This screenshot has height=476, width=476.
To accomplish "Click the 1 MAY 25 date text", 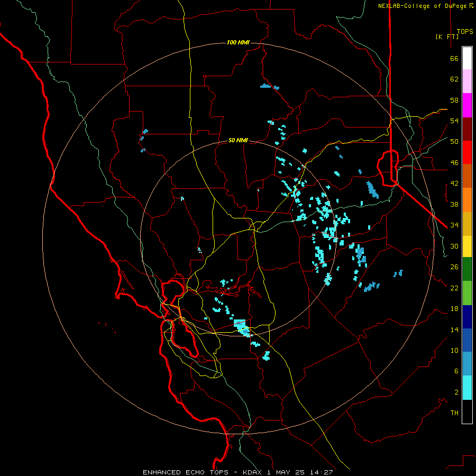I will (287, 472).
